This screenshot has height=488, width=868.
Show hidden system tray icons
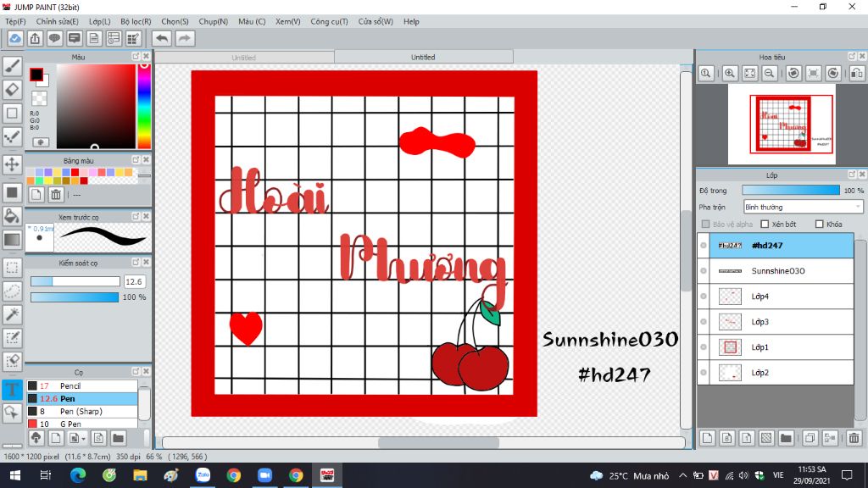click(x=682, y=475)
